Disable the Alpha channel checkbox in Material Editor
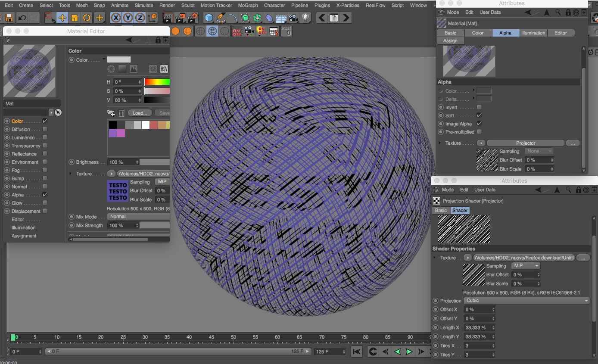The height and width of the screenshot is (364, 598). [x=45, y=195]
